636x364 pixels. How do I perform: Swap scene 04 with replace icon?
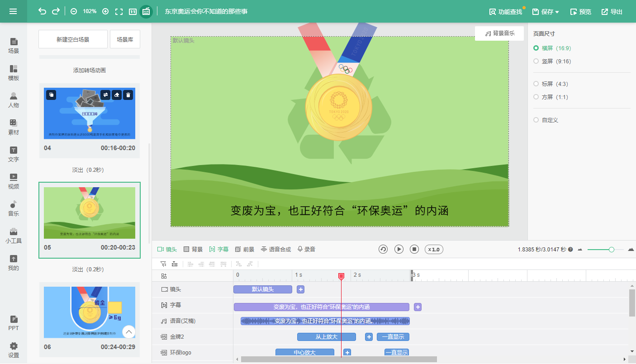tap(105, 95)
